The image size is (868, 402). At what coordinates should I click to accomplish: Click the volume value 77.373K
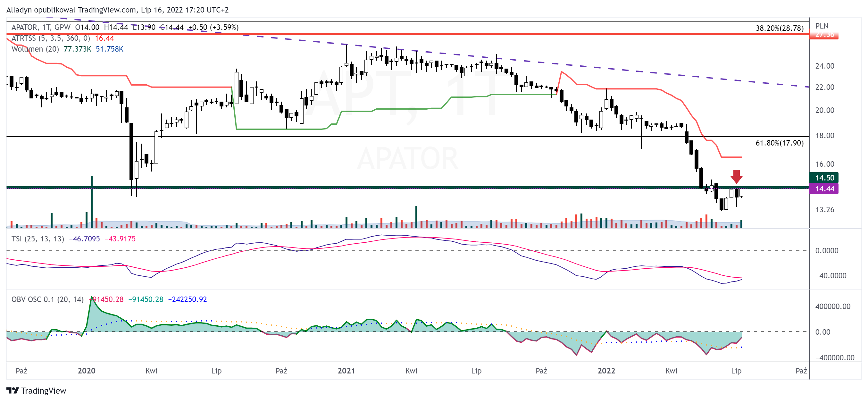point(77,49)
